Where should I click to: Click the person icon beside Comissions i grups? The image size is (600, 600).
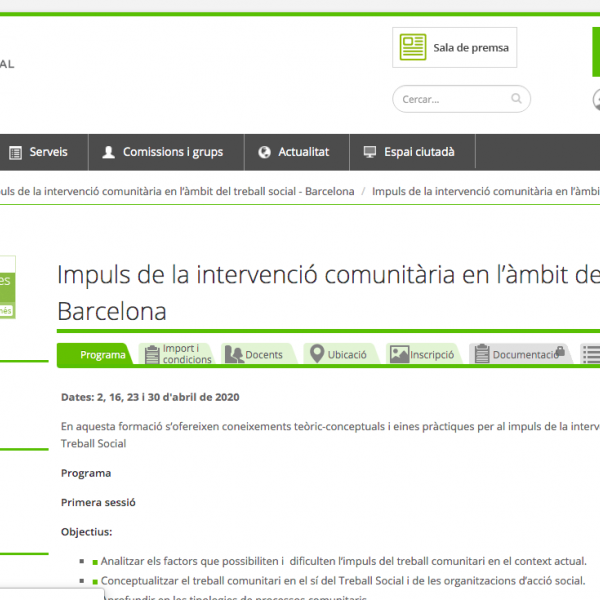pos(108,152)
